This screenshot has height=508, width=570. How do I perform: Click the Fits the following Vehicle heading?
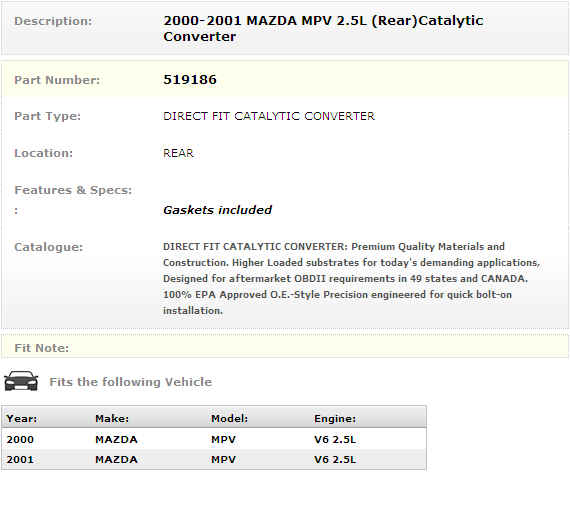[131, 382]
